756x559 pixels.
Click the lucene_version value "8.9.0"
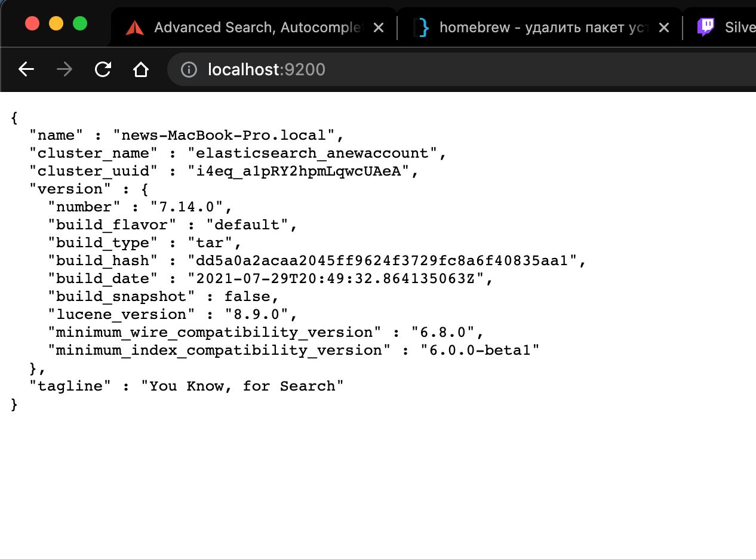(x=257, y=314)
